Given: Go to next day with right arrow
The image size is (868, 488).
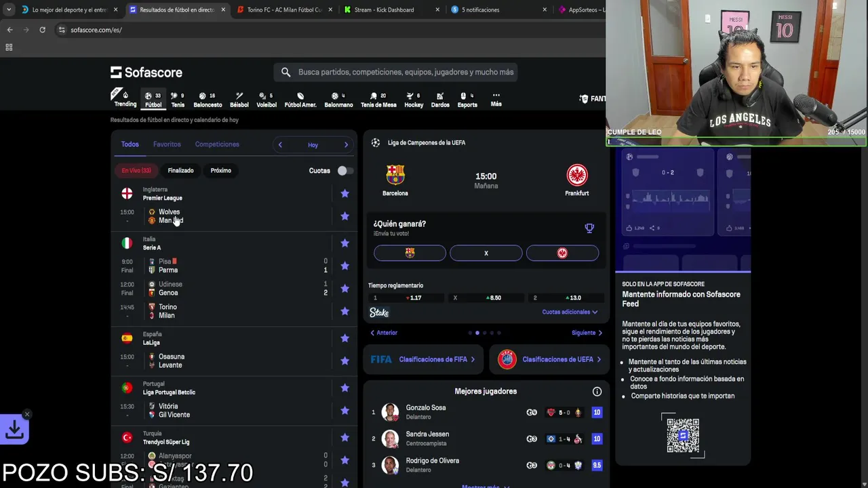Looking at the screenshot, I should [x=346, y=144].
